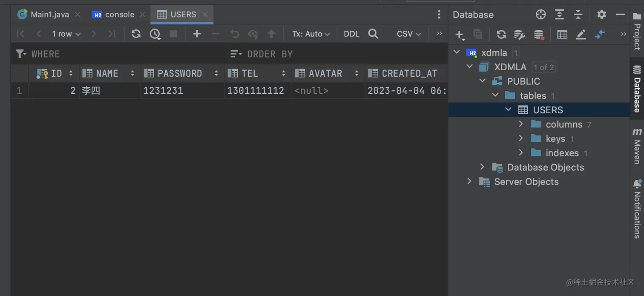644x296 pixels.
Task: Collapse the PUBLIC schema node
Action: click(482, 81)
